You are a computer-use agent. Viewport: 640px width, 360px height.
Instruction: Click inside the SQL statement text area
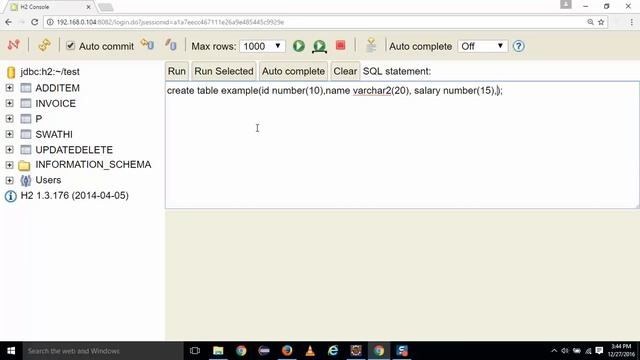[x=402, y=145]
